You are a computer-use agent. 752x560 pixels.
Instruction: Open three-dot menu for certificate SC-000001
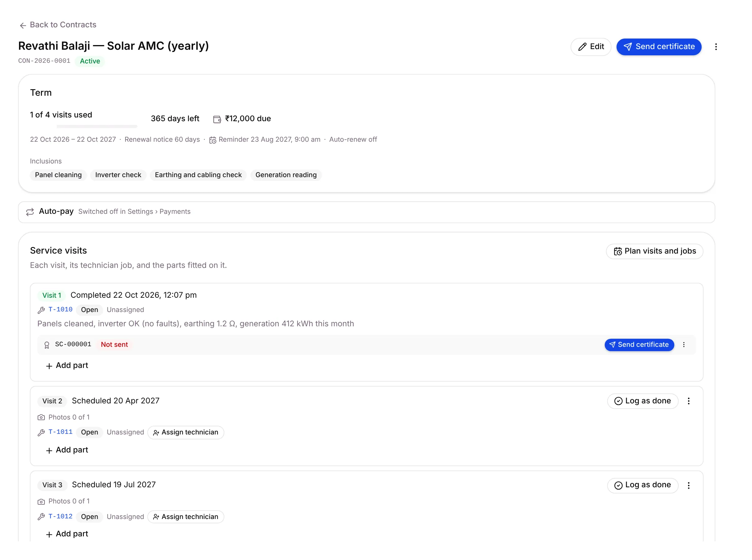[683, 344]
